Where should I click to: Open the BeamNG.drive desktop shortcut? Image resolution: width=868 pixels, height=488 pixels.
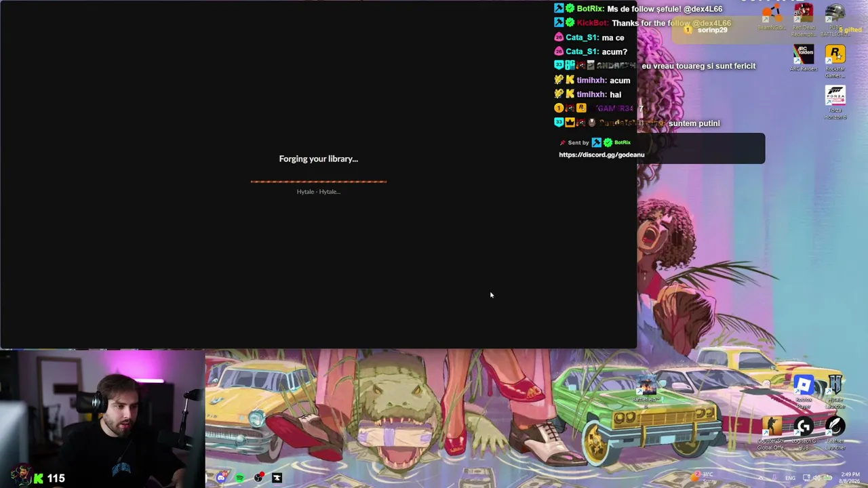click(x=772, y=18)
